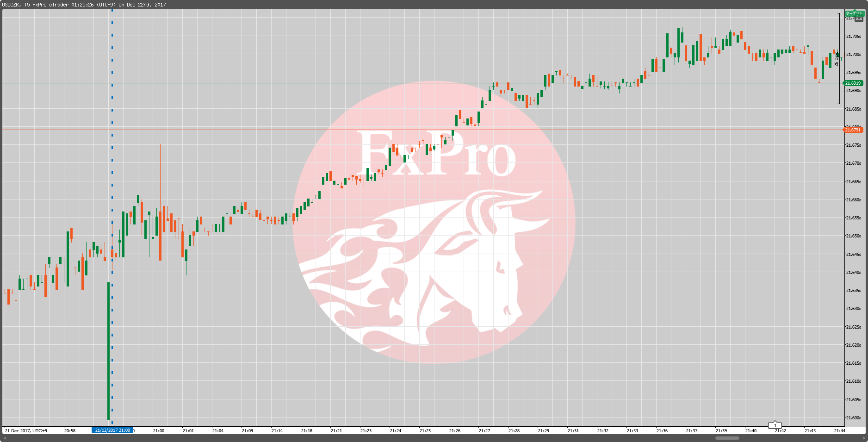Click the 21:44 time axis label
This screenshot has height=442, width=868.
840,431
